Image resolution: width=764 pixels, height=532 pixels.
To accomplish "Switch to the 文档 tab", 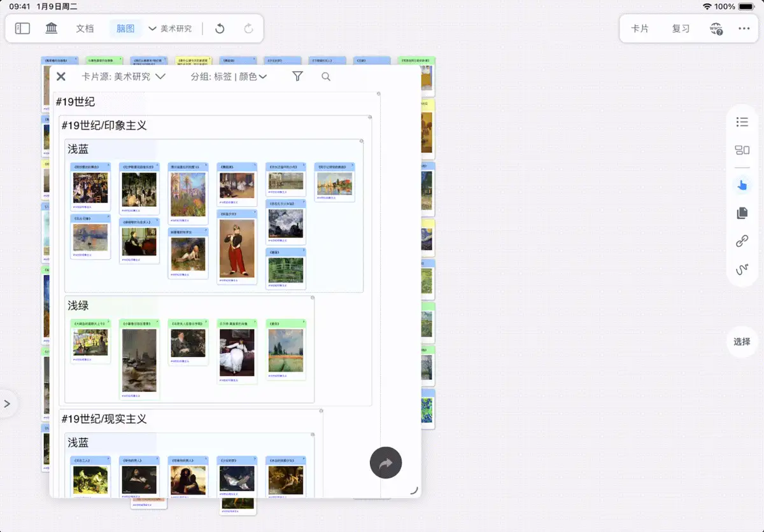I will 85,29.
